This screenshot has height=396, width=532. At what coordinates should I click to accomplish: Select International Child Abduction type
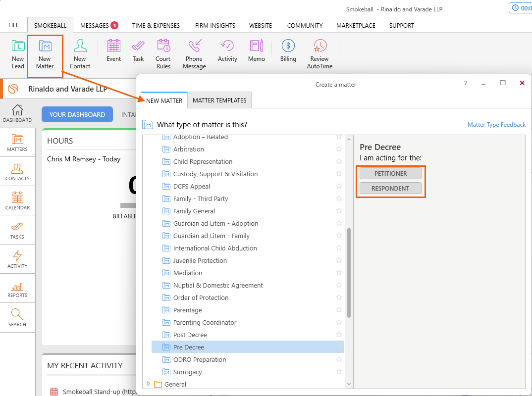[247, 248]
